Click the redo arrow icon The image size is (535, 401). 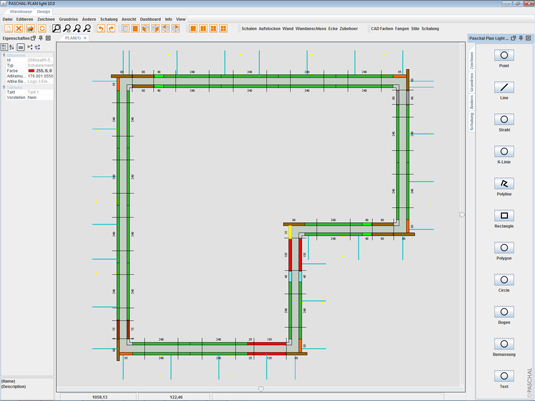point(111,29)
